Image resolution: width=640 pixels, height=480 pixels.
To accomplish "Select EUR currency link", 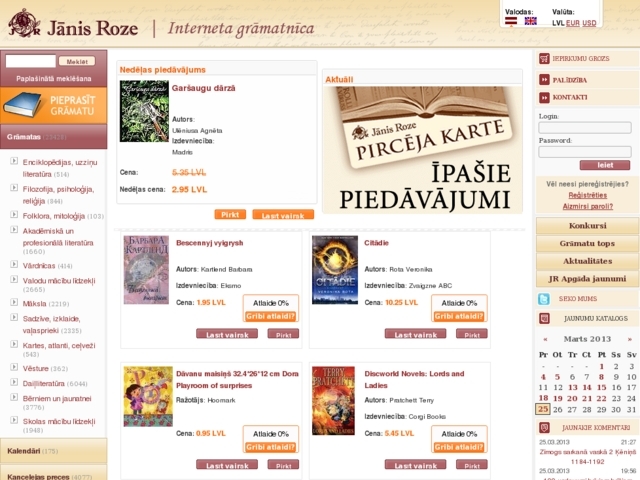I will (573, 23).
